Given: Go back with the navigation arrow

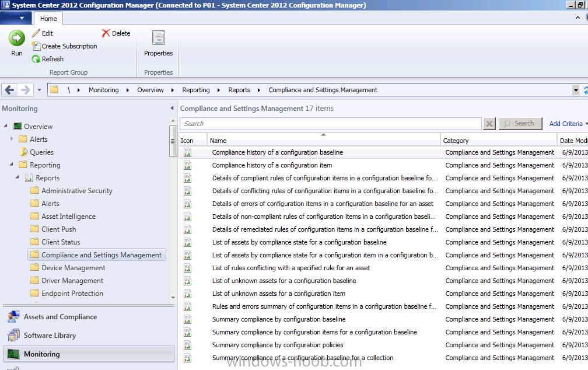Looking at the screenshot, I should (x=10, y=90).
